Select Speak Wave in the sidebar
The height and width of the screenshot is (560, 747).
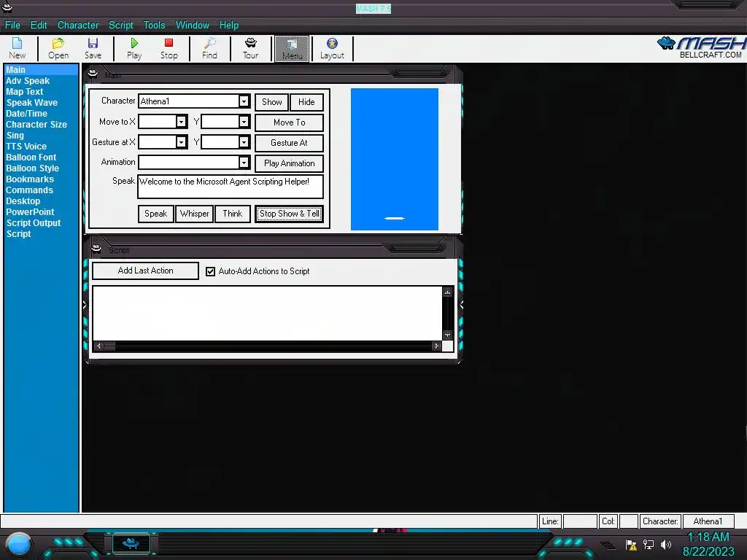[32, 103]
